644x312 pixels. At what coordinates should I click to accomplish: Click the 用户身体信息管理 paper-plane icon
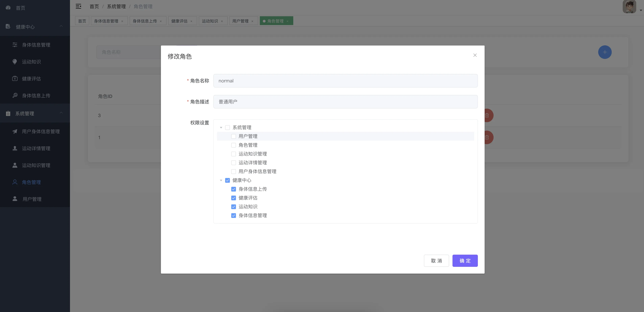tap(15, 131)
